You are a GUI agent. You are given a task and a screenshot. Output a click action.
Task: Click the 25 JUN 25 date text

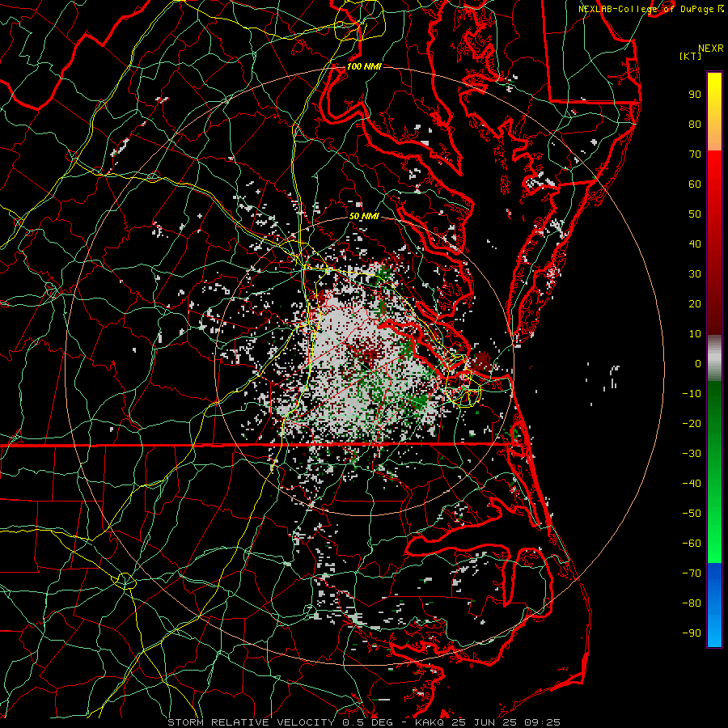tap(485, 722)
